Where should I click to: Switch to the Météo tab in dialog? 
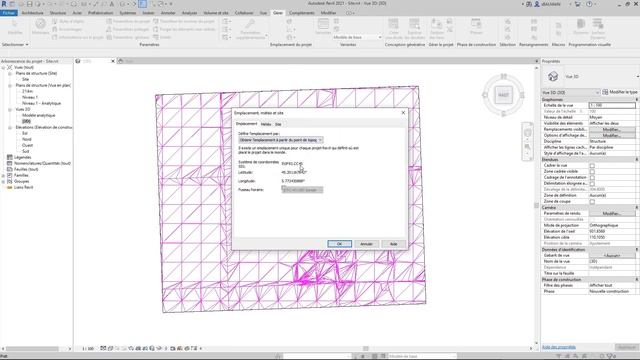(x=266, y=124)
